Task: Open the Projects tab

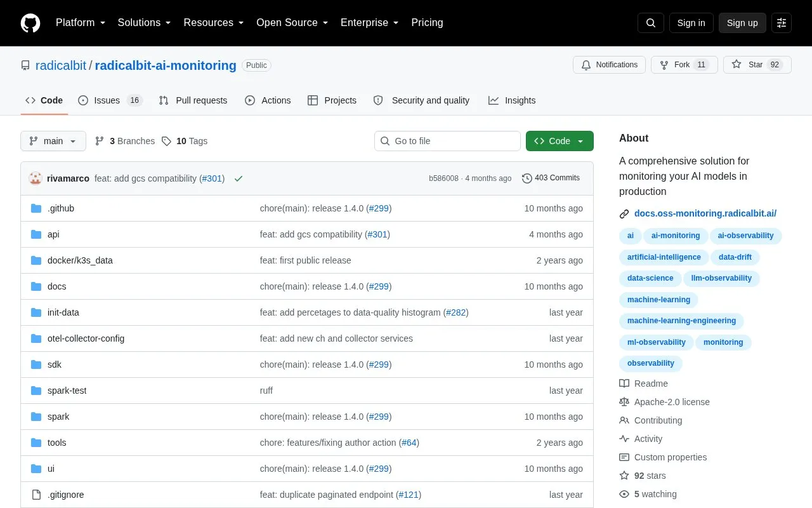Action: tap(332, 100)
